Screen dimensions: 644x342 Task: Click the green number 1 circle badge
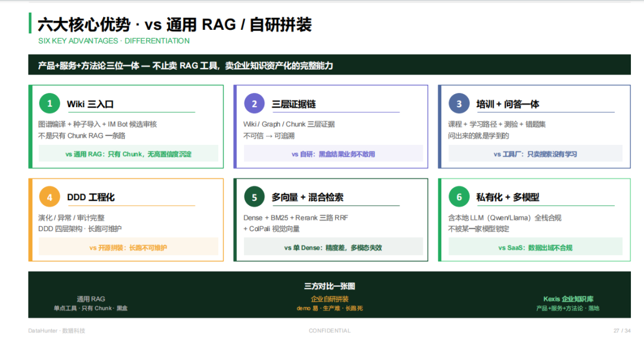click(x=49, y=104)
